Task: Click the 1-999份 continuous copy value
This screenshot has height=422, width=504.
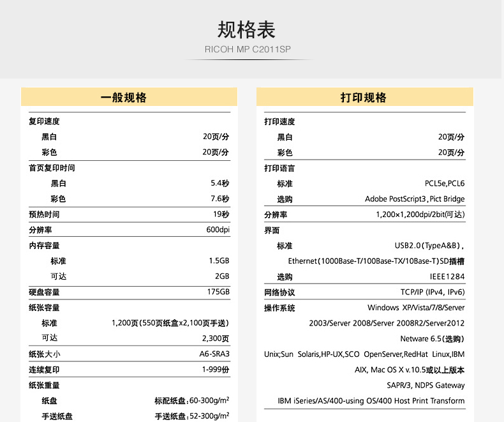Action: pos(216,370)
